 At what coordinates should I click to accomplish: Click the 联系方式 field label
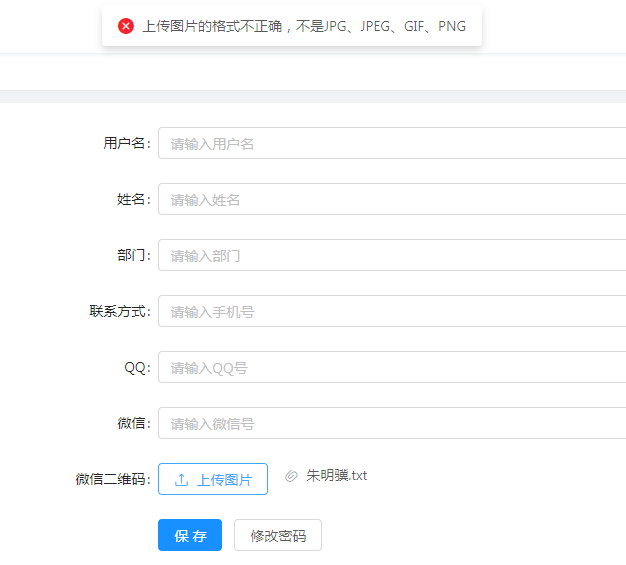coord(120,311)
